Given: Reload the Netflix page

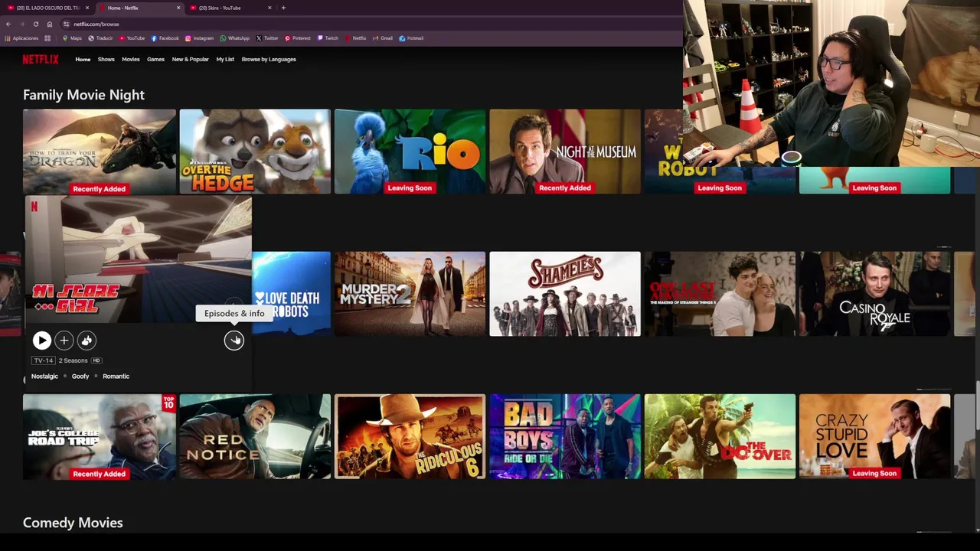Looking at the screenshot, I should pos(35,24).
